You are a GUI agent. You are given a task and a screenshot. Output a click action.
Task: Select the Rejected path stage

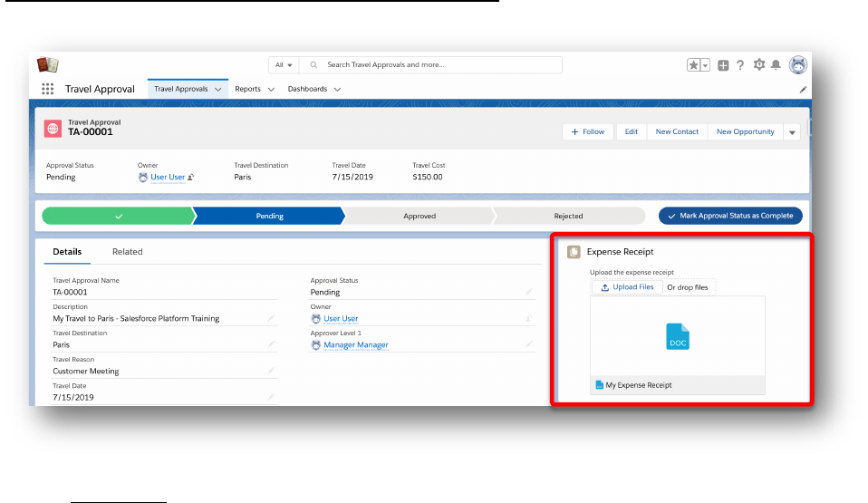(x=568, y=216)
